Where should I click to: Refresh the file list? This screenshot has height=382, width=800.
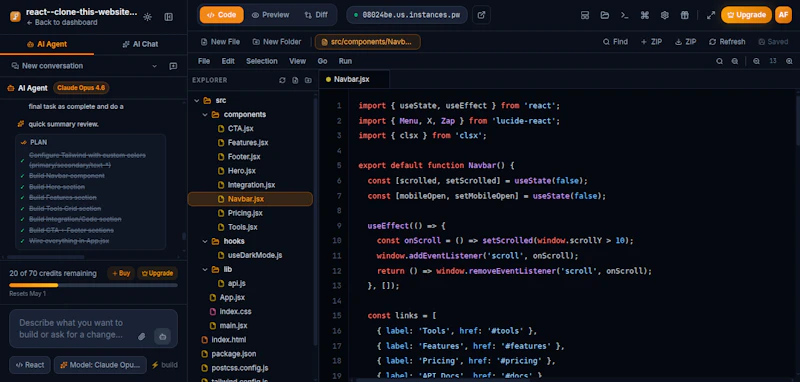[x=727, y=42]
